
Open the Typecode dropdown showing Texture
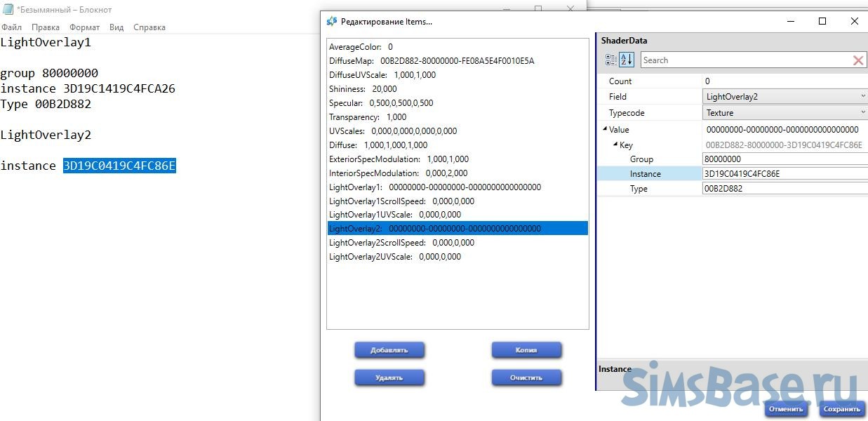click(862, 113)
